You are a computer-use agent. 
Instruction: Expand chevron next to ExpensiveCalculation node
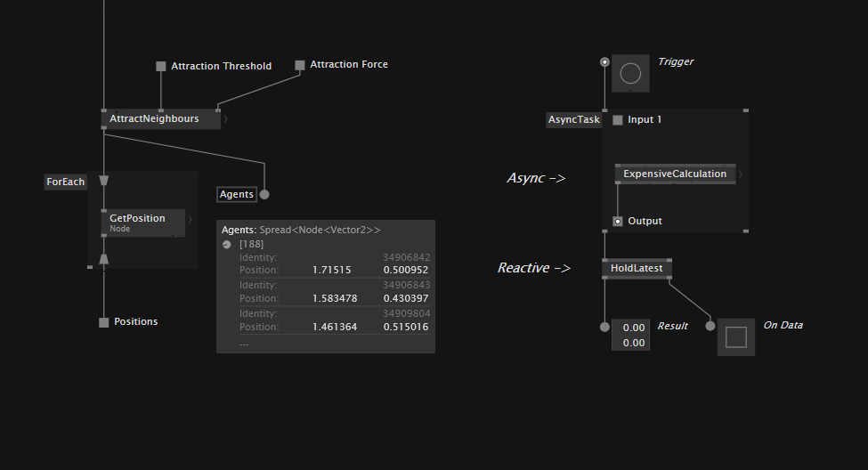741,174
